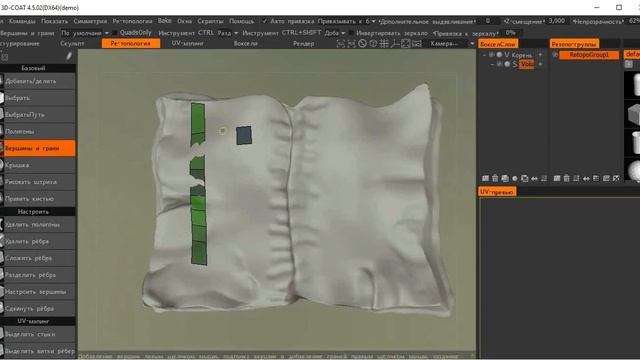Toggle visibility of RetopoGroup1
Image resolution: width=640 pixels, height=360 pixels.
(555, 54)
